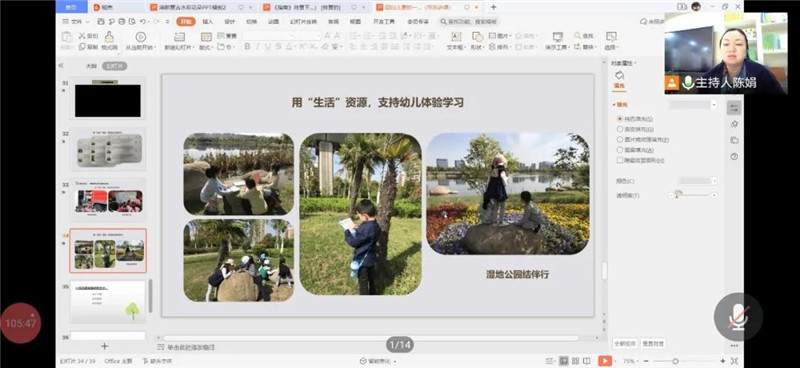
Task: Click the Apply to all (全部应用) button
Action: [624, 344]
